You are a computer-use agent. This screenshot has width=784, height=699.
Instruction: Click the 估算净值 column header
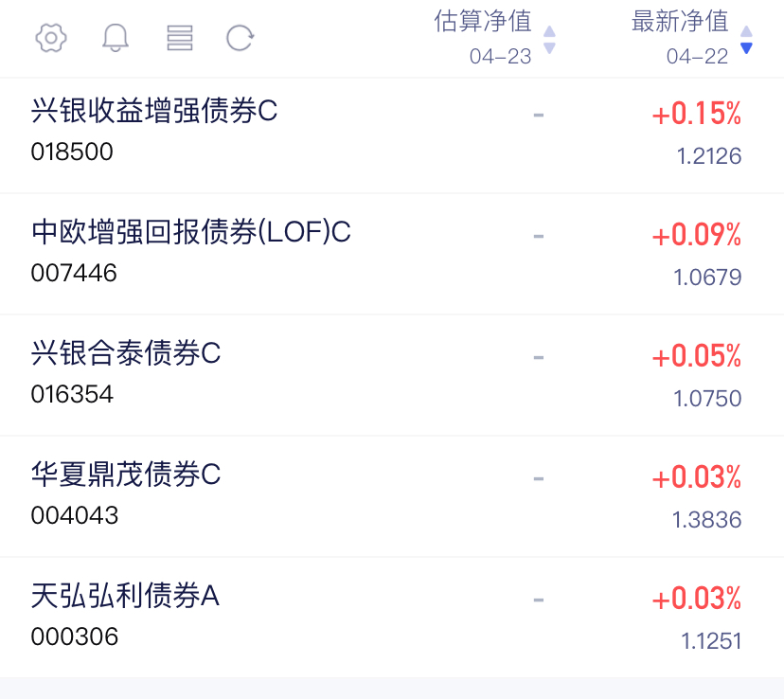[483, 21]
